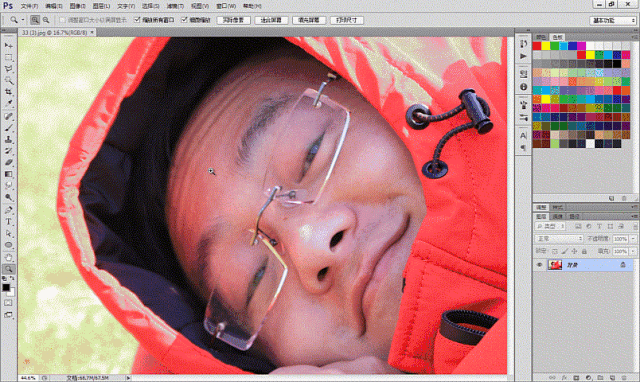
Task: Select the Rectangular Marquee tool
Action: (x=8, y=57)
